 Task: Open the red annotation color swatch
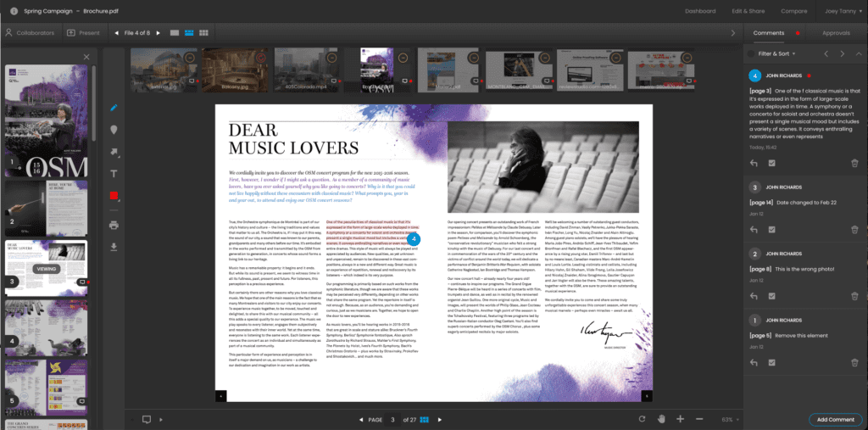pos(114,196)
